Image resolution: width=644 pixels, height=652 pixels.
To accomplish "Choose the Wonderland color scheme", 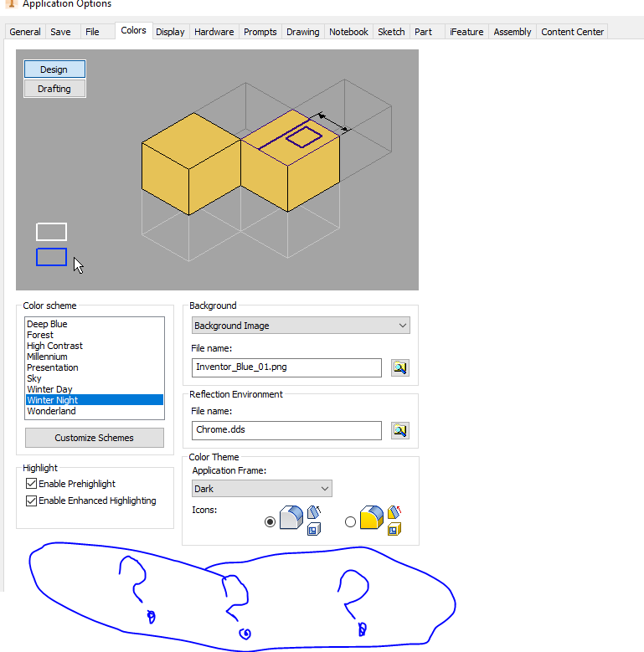I will [x=95, y=411].
